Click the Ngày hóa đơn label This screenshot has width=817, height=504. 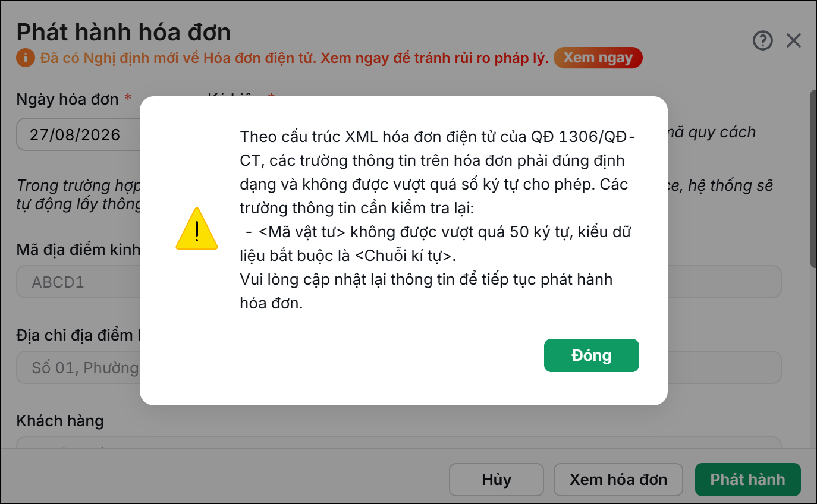pyautogui.click(x=68, y=99)
